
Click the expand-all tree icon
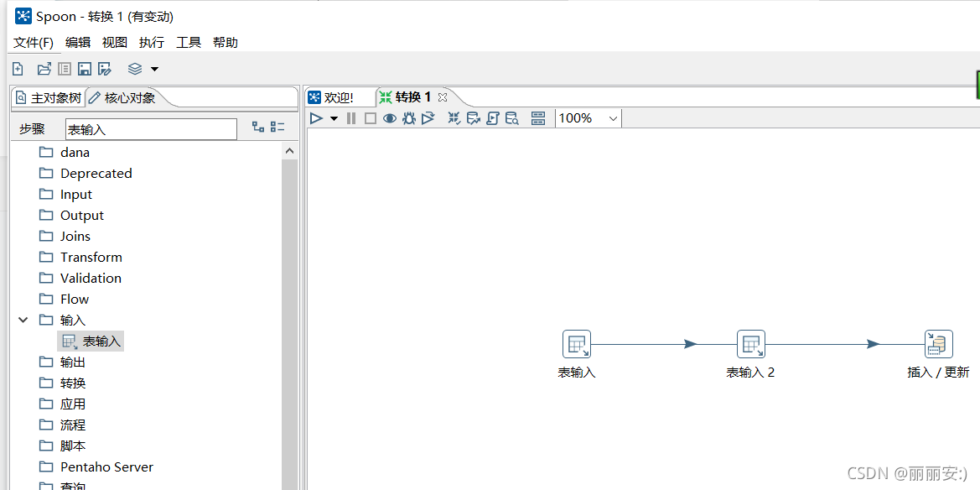tap(258, 127)
